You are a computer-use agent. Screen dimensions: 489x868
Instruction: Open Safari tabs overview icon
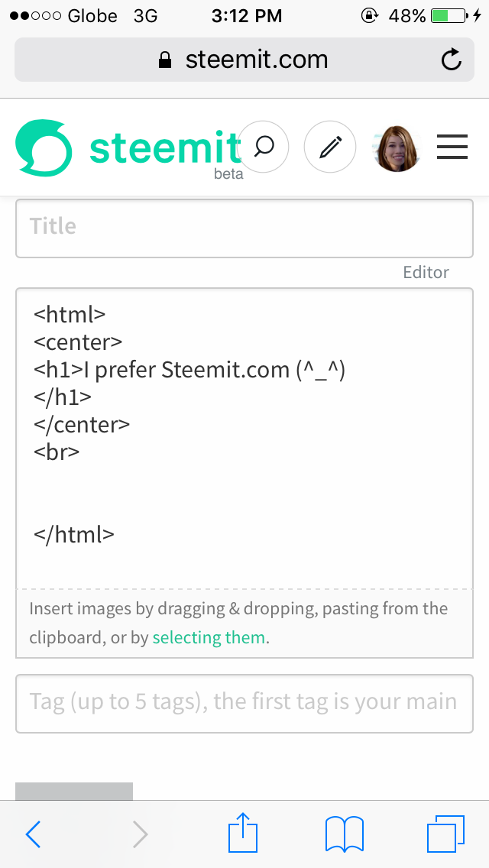click(445, 834)
